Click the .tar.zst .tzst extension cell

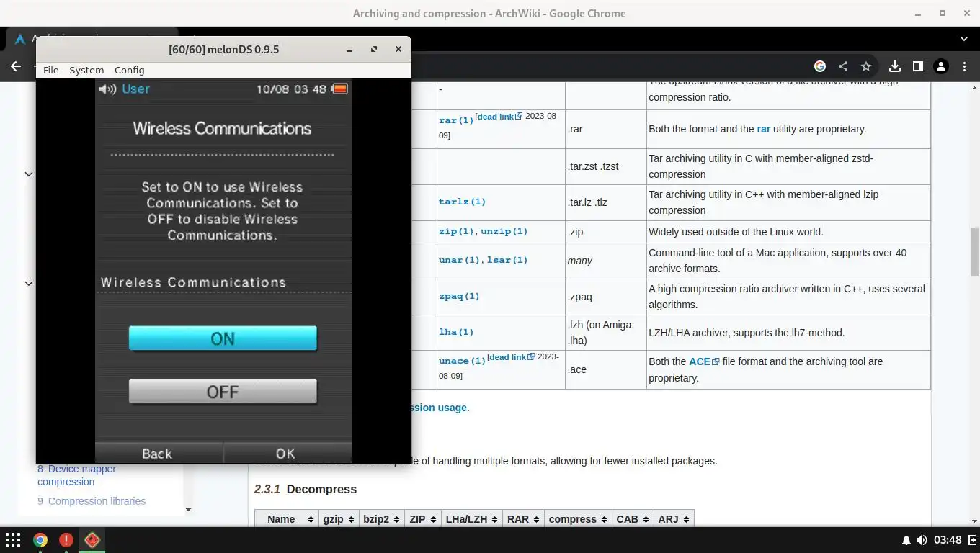pos(605,166)
